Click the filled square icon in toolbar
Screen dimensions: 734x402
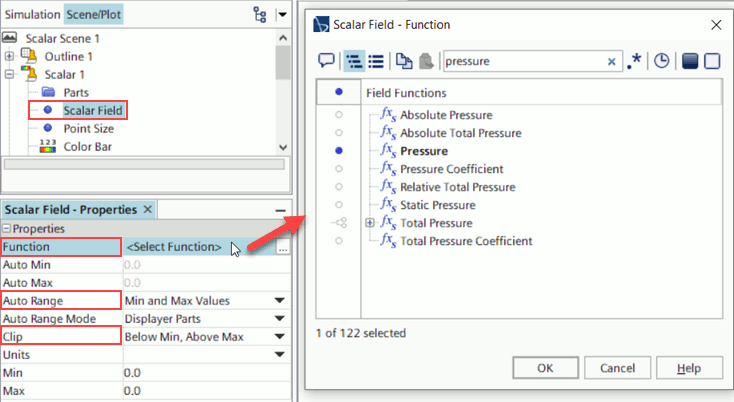click(689, 61)
